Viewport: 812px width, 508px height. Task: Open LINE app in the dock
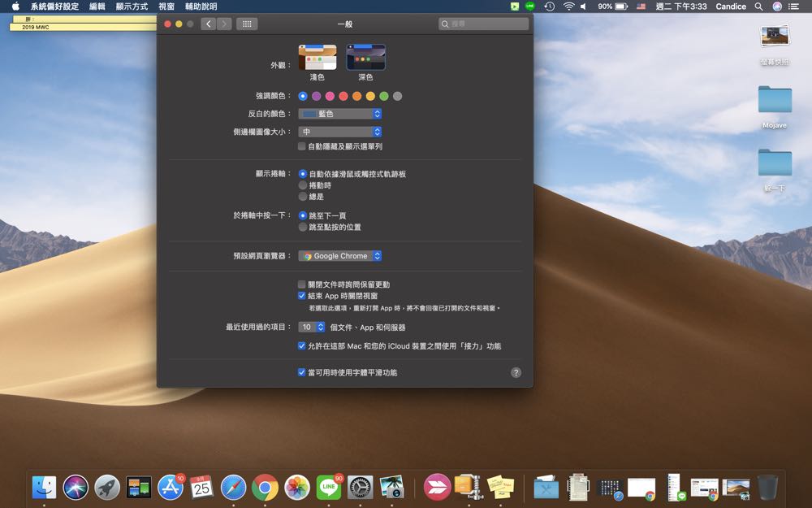pos(328,487)
